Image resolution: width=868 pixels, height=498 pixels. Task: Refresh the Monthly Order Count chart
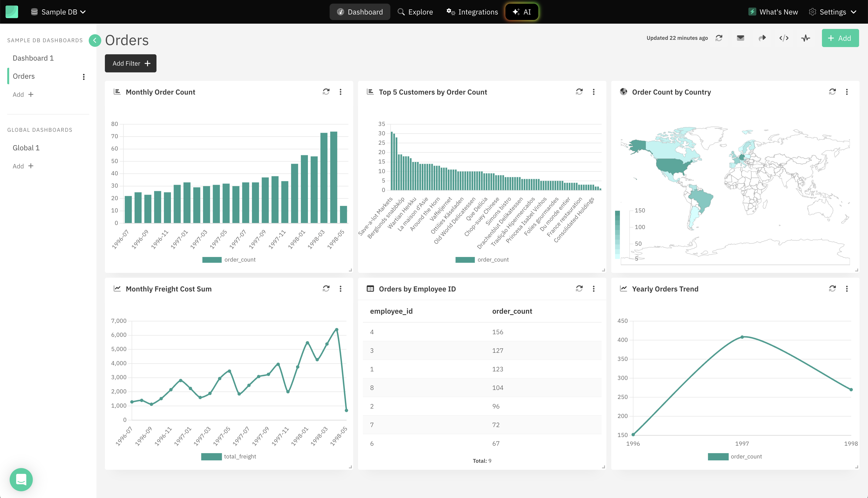[326, 92]
